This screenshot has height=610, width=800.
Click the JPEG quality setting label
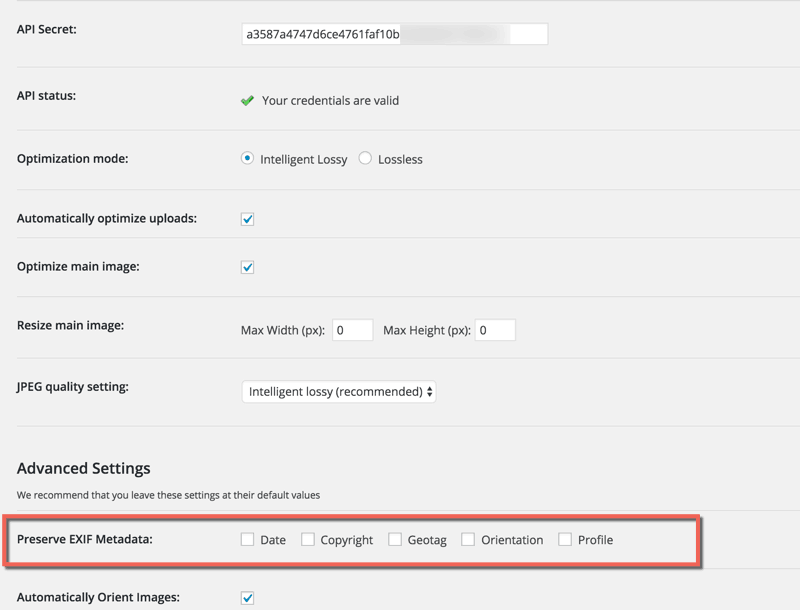73,386
